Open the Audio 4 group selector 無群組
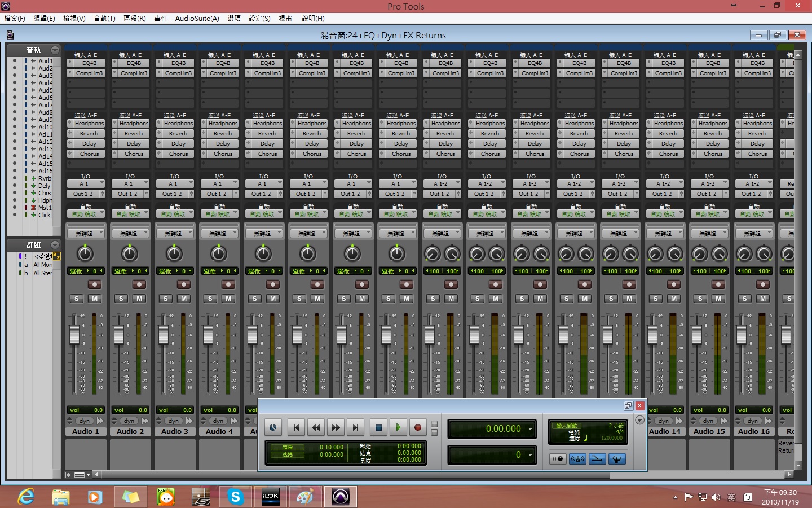The height and width of the screenshot is (508, 812). click(219, 233)
